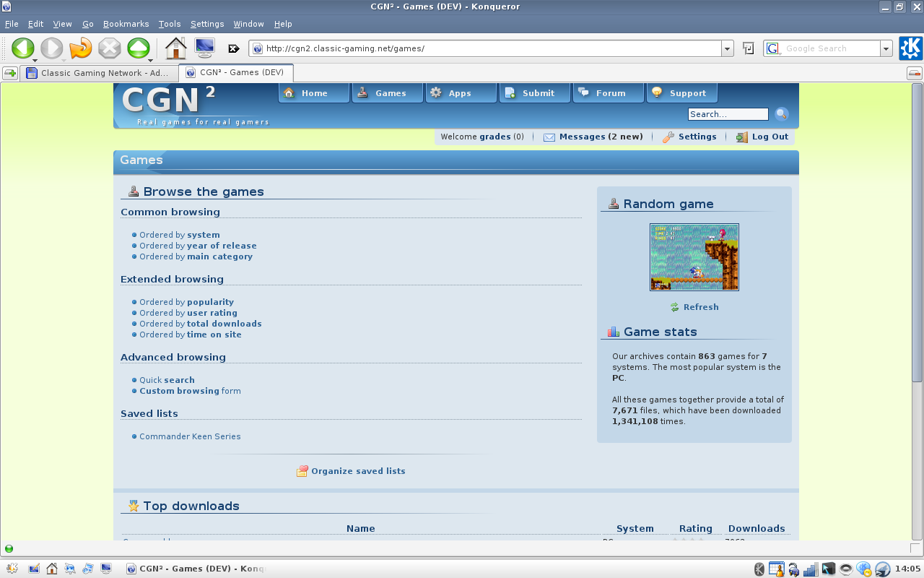Image resolution: width=924 pixels, height=578 pixels.
Task: Expand the Back button history arrow
Action: tap(35, 60)
